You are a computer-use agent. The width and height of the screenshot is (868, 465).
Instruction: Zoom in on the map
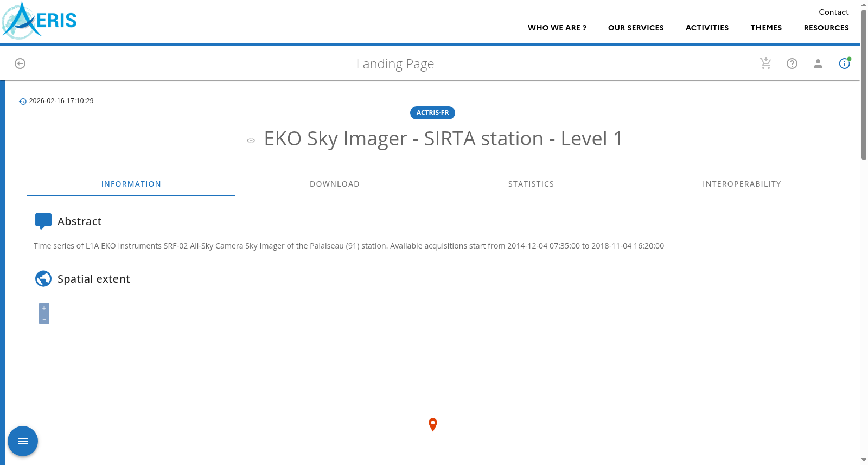(44, 308)
